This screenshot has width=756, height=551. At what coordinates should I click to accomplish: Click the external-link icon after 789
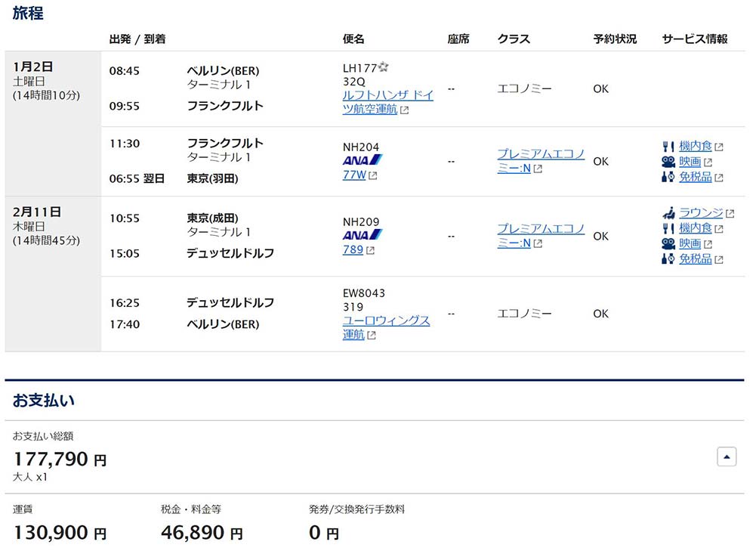370,250
